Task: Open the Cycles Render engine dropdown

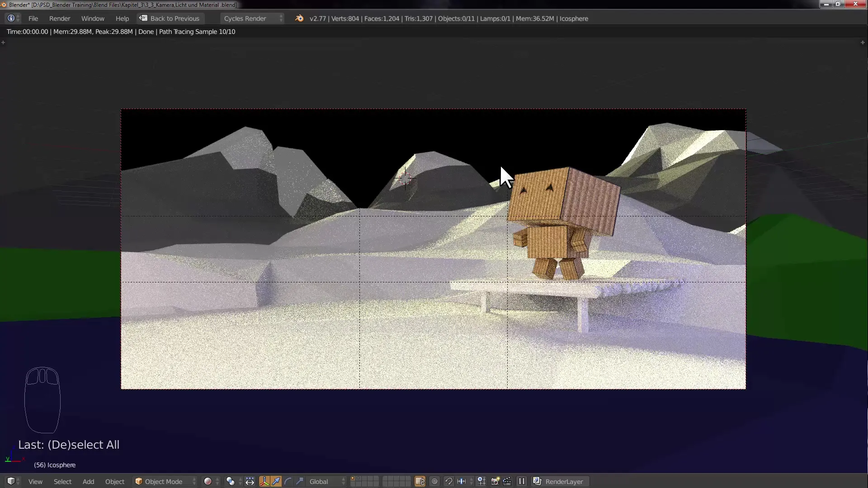Action: (253, 19)
